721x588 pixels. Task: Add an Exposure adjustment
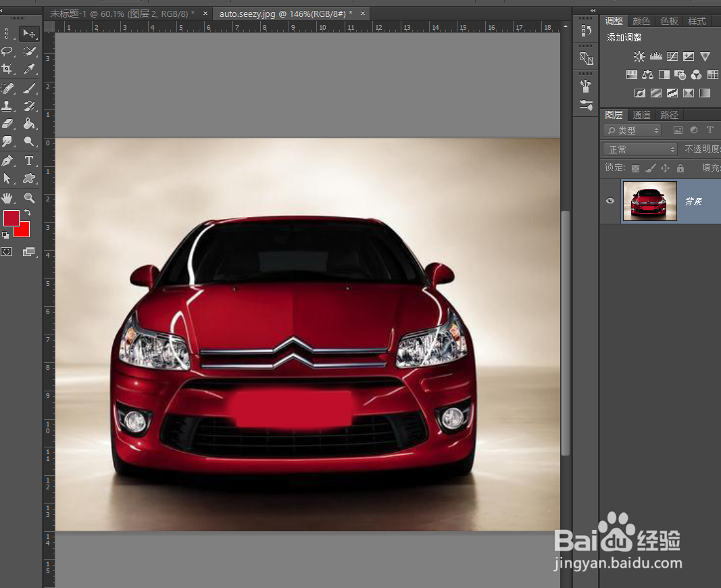point(689,57)
